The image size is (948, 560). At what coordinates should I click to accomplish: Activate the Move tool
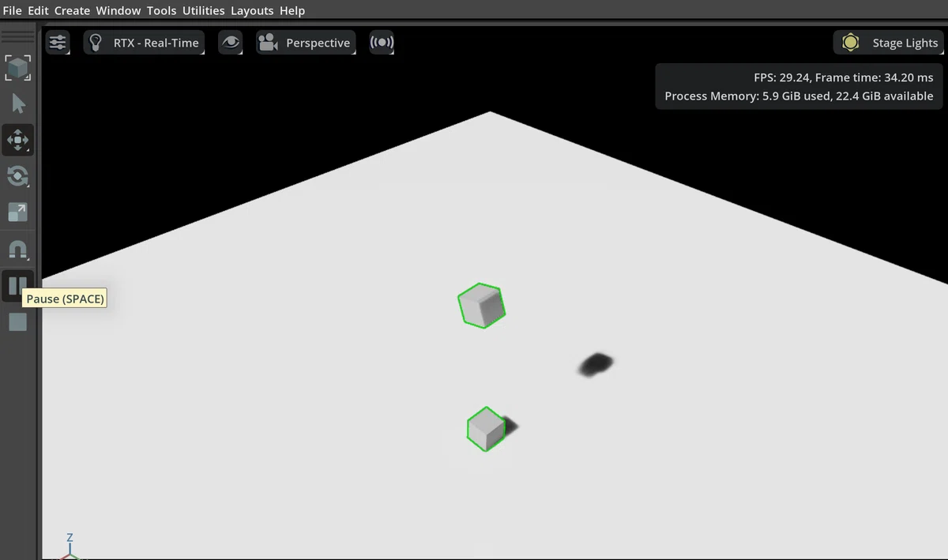tap(17, 141)
